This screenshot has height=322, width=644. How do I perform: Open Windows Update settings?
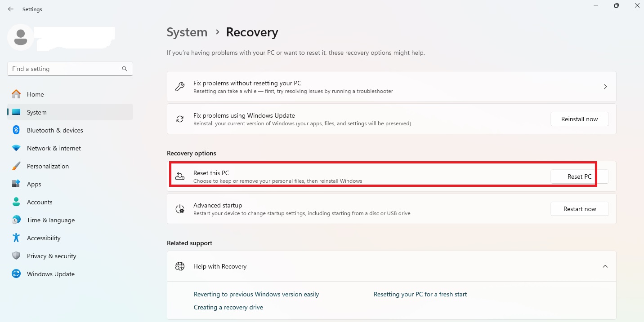70,274
